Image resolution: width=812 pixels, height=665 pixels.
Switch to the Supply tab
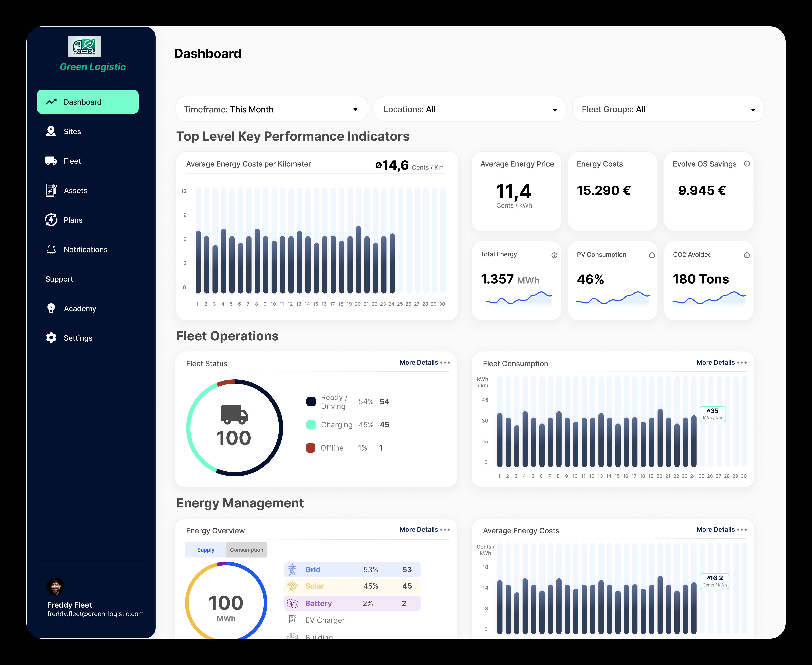coord(206,550)
